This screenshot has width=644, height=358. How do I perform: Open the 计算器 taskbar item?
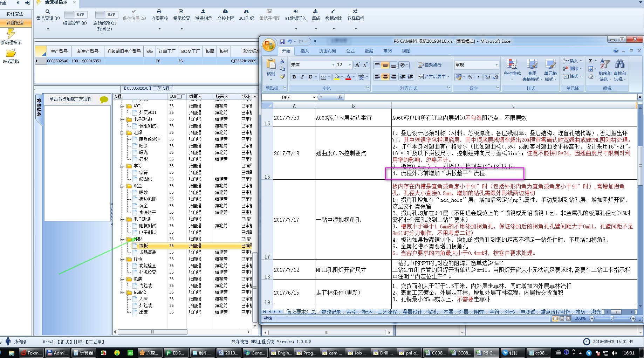[x=83, y=353]
